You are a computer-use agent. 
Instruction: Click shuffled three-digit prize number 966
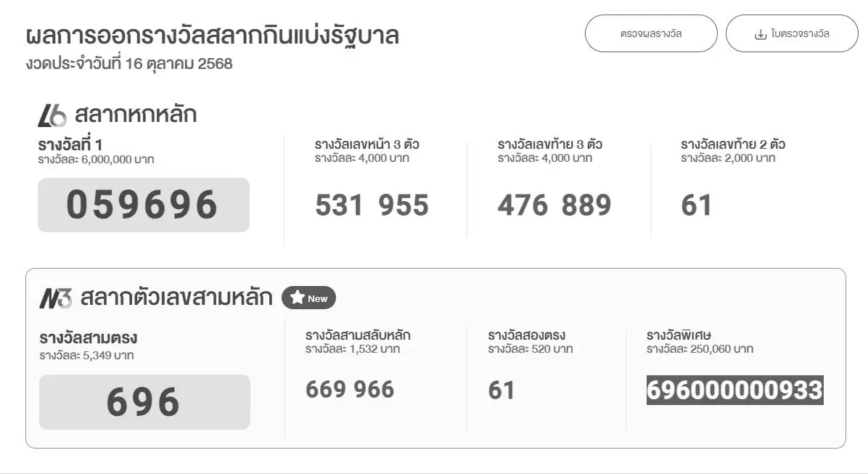tap(373, 389)
